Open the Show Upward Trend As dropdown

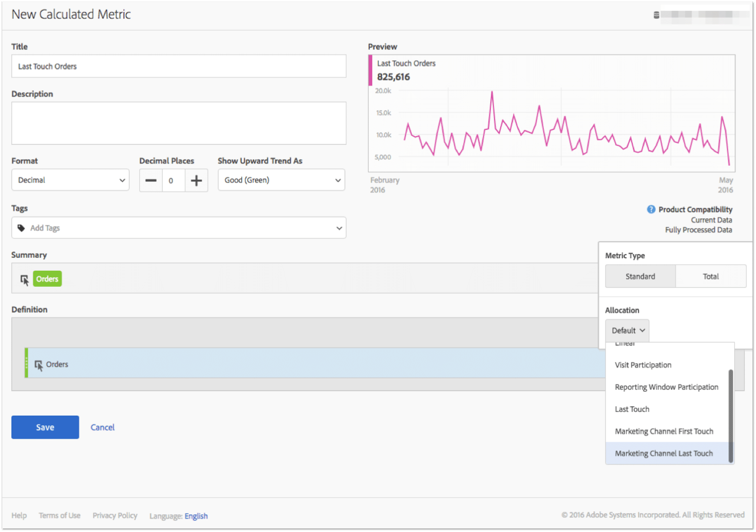281,180
